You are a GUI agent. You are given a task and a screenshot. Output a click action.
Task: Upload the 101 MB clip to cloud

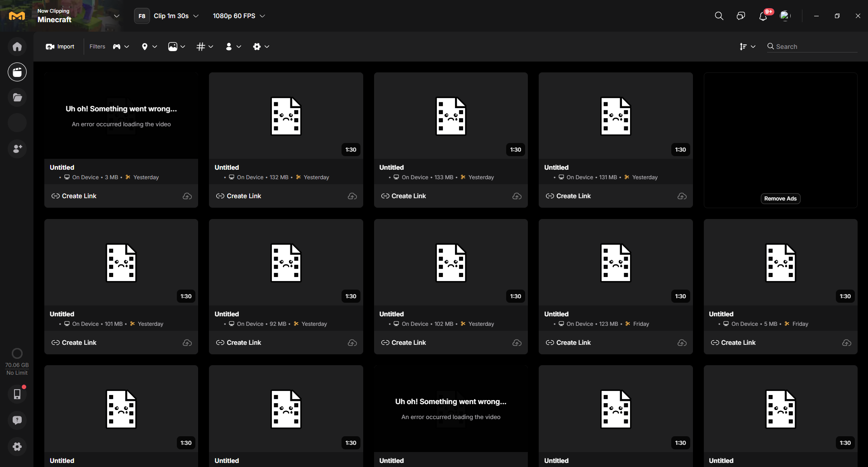tap(187, 343)
